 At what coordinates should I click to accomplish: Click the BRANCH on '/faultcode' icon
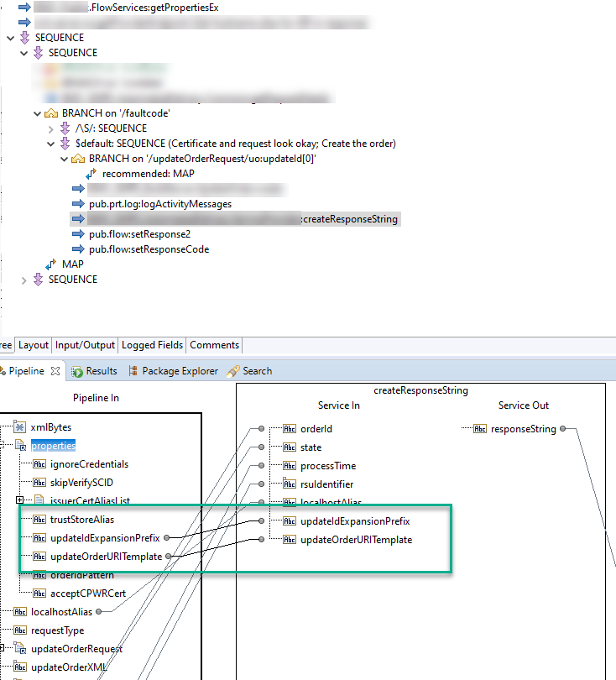point(51,113)
